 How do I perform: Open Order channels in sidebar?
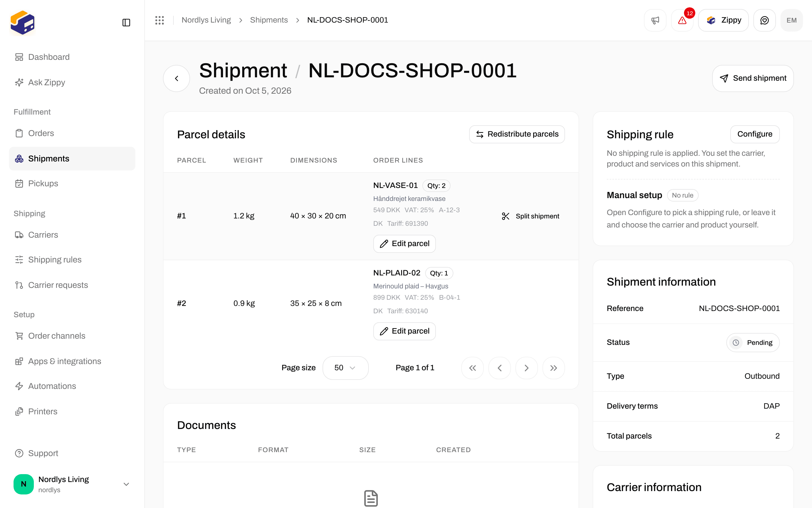72,336
